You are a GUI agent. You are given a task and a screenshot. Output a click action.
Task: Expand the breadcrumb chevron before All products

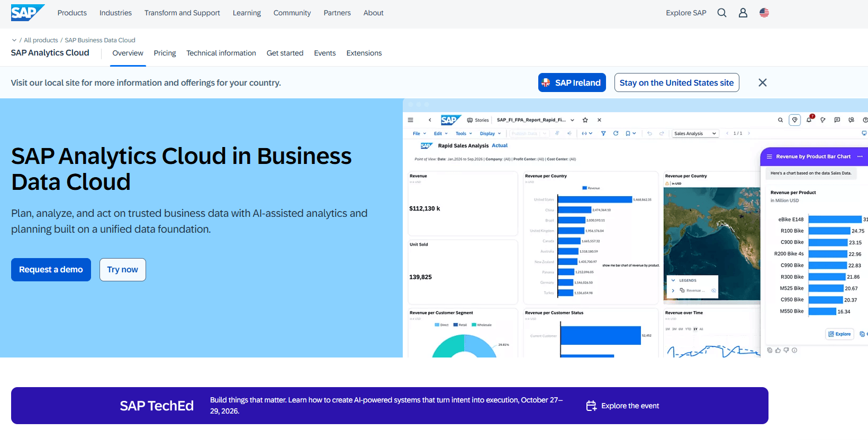[14, 40]
